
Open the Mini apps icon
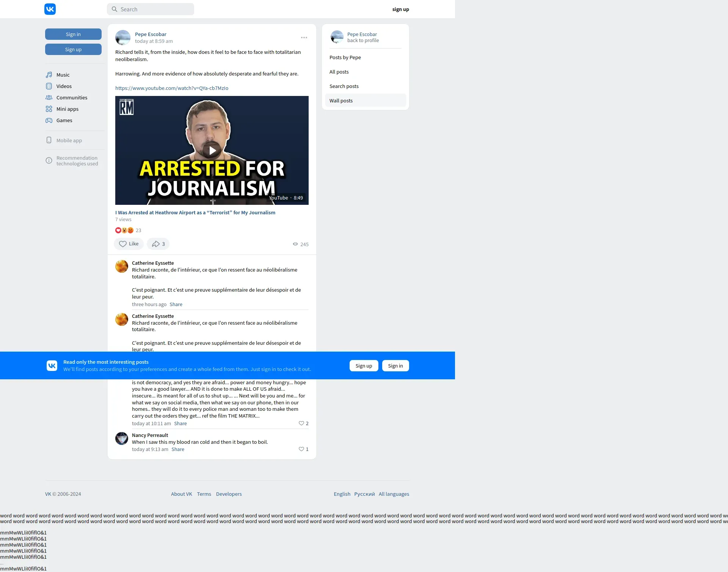pyautogui.click(x=49, y=109)
